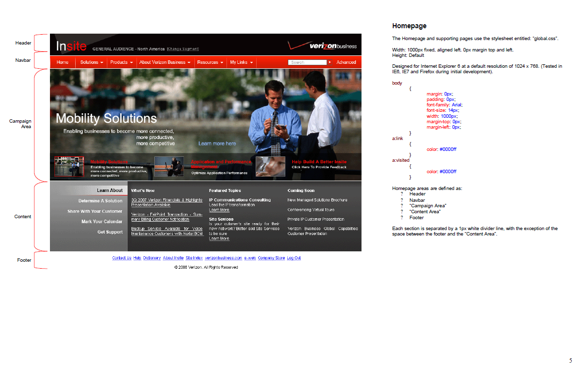The image size is (588, 379).
Task: Open Verizon Business Global Capabilities presentation
Action: 322,231
